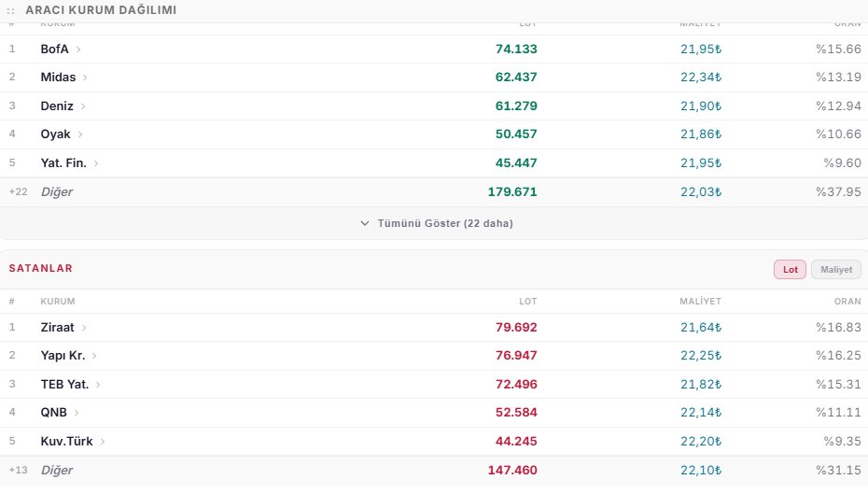Click TEB Yat. lot value 72.496
The width and height of the screenshot is (868, 494).
[516, 385]
